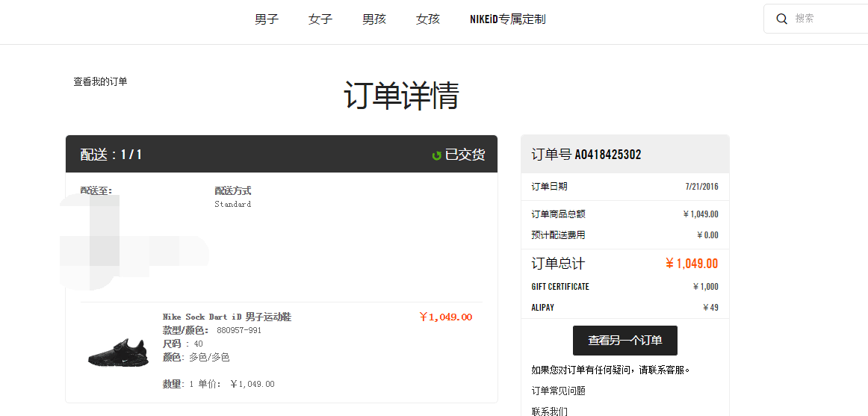Click the 订单详情 page title
868x416 pixels.
click(x=401, y=96)
